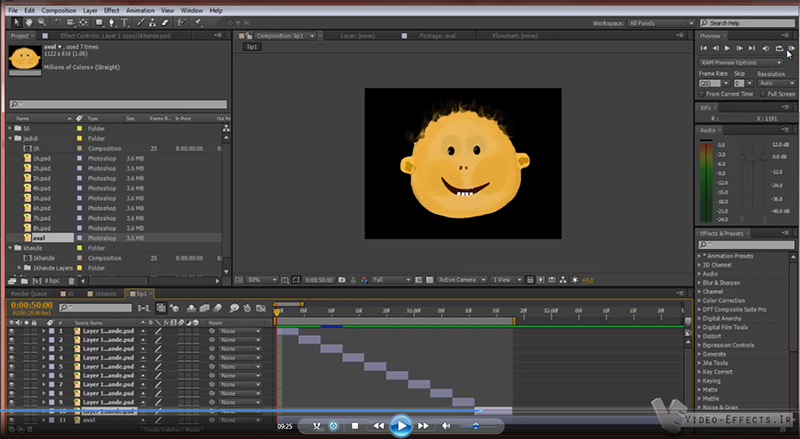Screen dimensions: 800x439
Task: Jump to first frame in Preview panel
Action: [x=704, y=48]
